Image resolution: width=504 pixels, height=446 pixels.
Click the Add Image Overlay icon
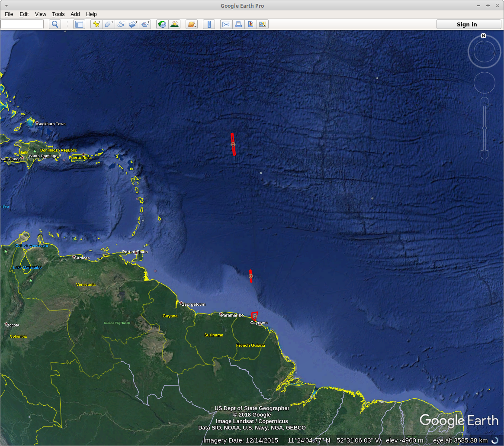133,24
